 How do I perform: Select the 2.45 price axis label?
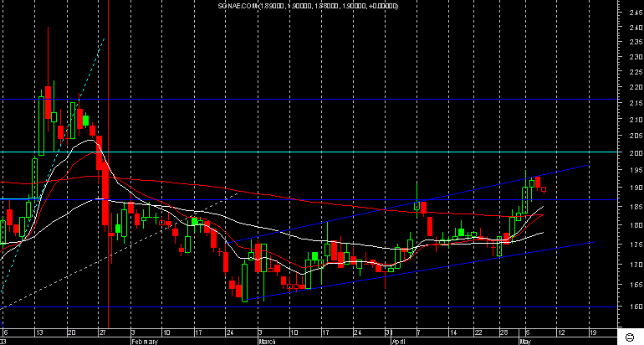(636, 13)
